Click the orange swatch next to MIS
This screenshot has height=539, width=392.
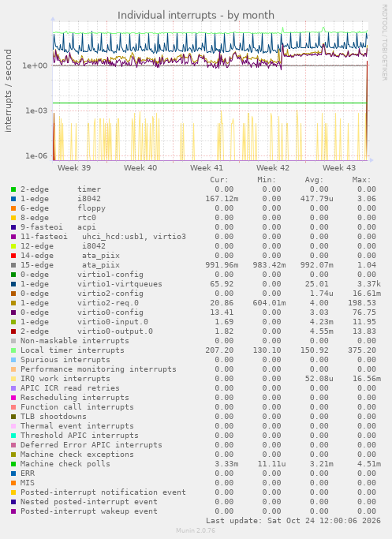coord(13,483)
